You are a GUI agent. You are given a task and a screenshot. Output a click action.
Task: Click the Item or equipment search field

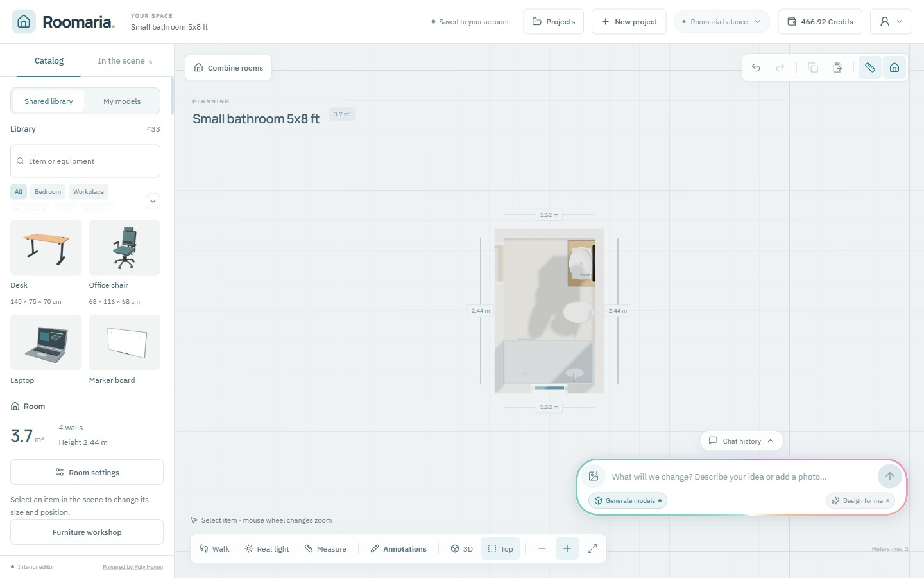click(85, 161)
